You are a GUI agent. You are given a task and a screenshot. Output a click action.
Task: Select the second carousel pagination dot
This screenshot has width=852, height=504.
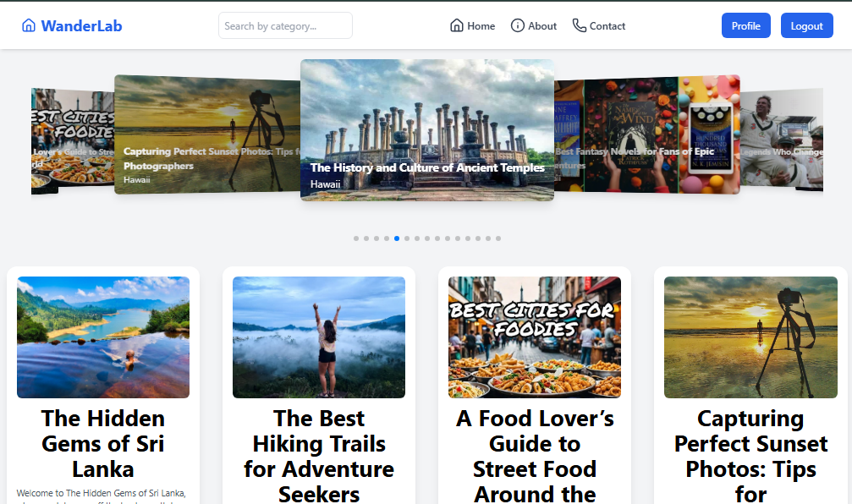[x=366, y=238]
